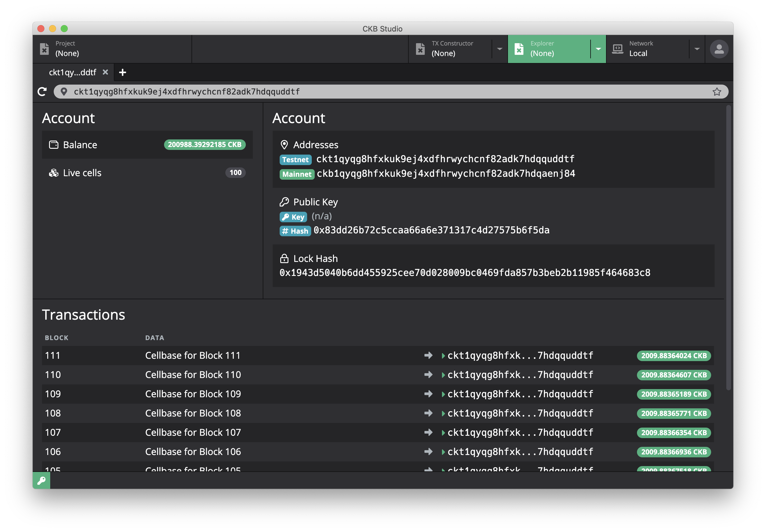
Task: Click block 109 recipient address link
Action: [520, 394]
